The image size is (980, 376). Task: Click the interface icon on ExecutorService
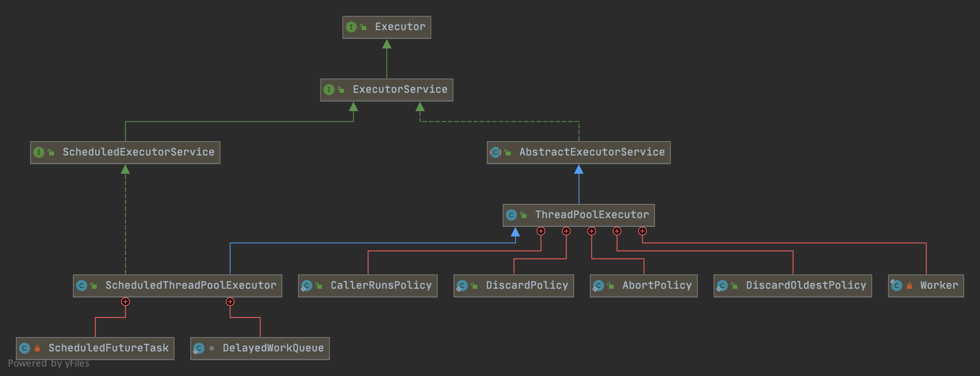coord(329,90)
